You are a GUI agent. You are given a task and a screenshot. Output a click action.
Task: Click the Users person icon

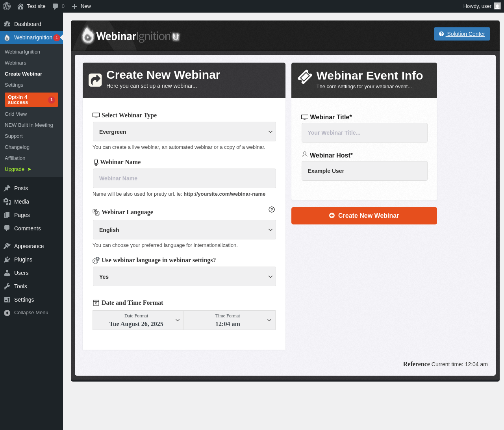pos(7,273)
